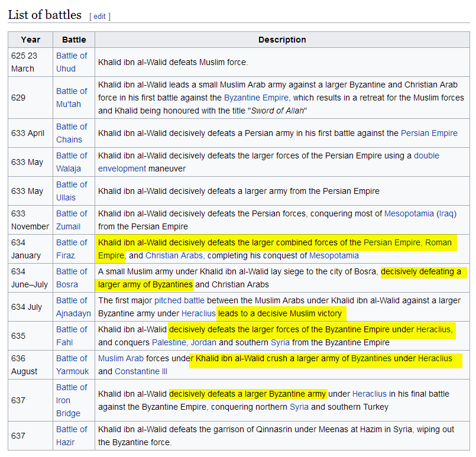
Task: Open the Battle of Ajnadayn link
Action: click(x=73, y=307)
